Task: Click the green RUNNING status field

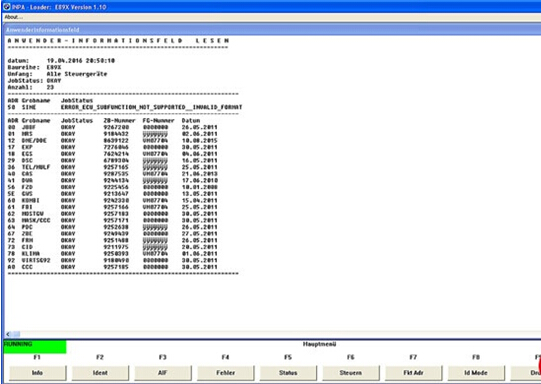Action: click(35, 347)
